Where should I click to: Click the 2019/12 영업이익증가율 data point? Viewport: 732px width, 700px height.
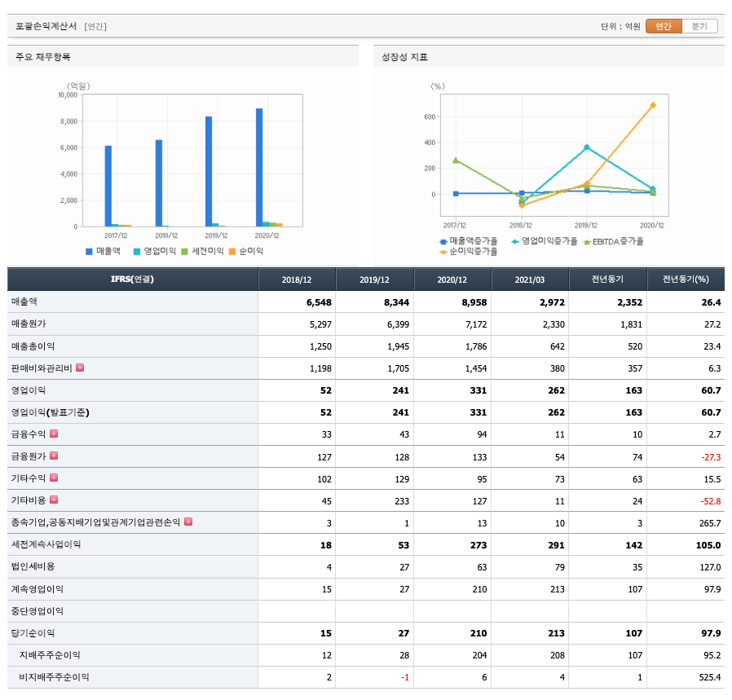click(x=587, y=147)
